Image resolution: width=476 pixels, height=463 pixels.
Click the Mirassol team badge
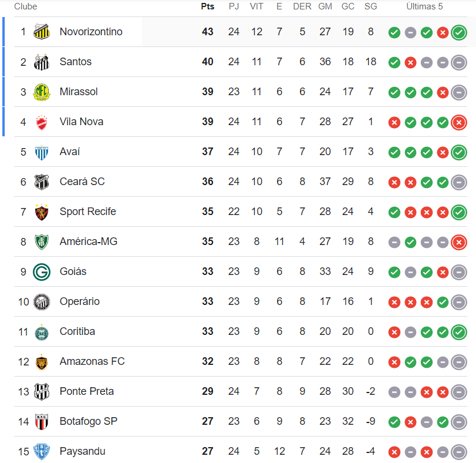tap(41, 92)
